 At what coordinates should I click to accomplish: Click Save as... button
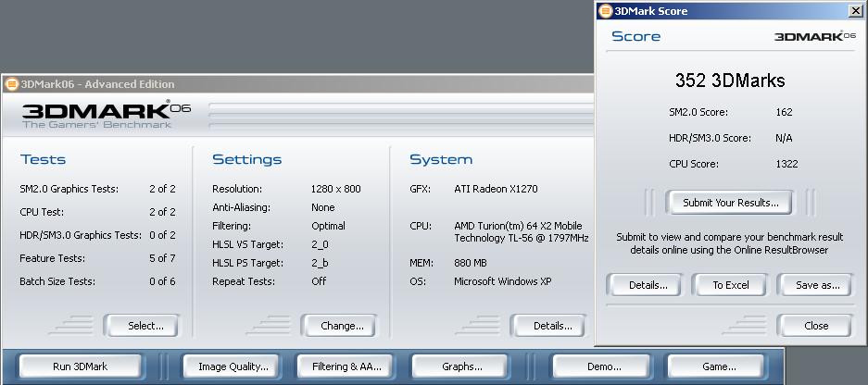pyautogui.click(x=814, y=285)
